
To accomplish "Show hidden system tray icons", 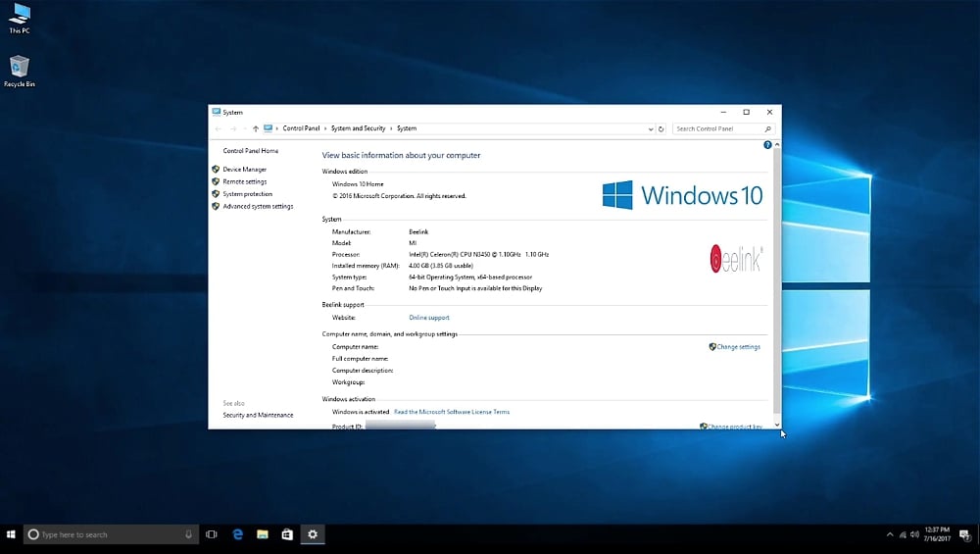I will click(x=890, y=534).
